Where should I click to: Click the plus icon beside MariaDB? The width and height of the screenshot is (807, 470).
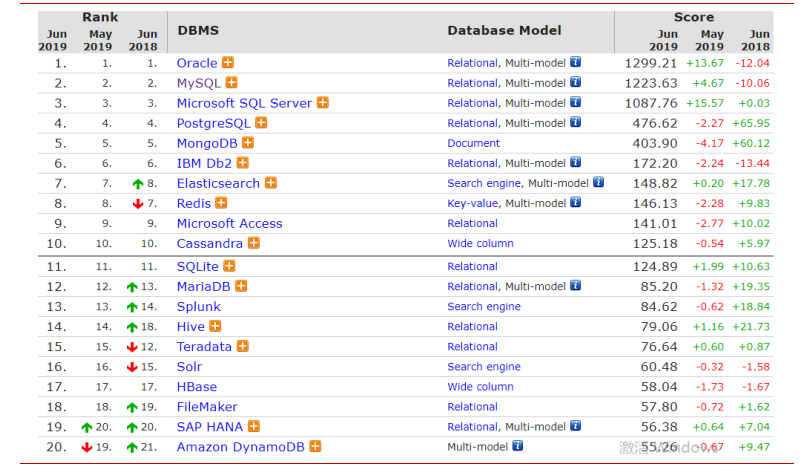(x=241, y=286)
